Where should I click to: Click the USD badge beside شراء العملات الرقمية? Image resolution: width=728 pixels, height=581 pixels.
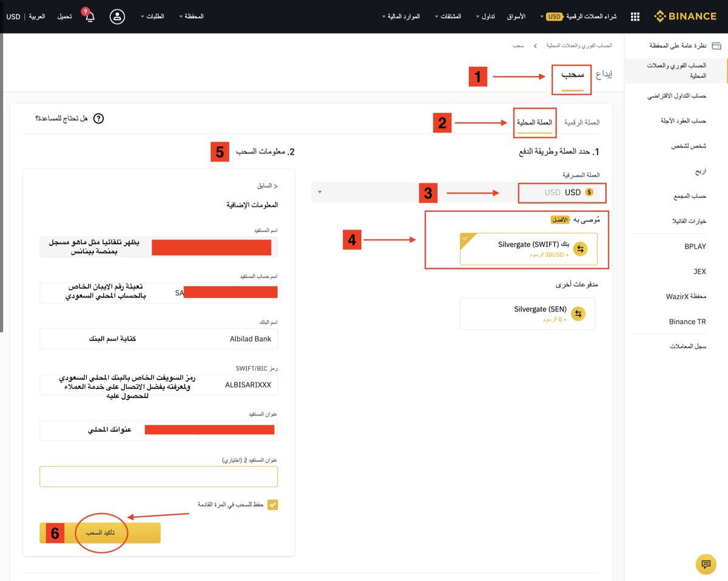coord(554,17)
